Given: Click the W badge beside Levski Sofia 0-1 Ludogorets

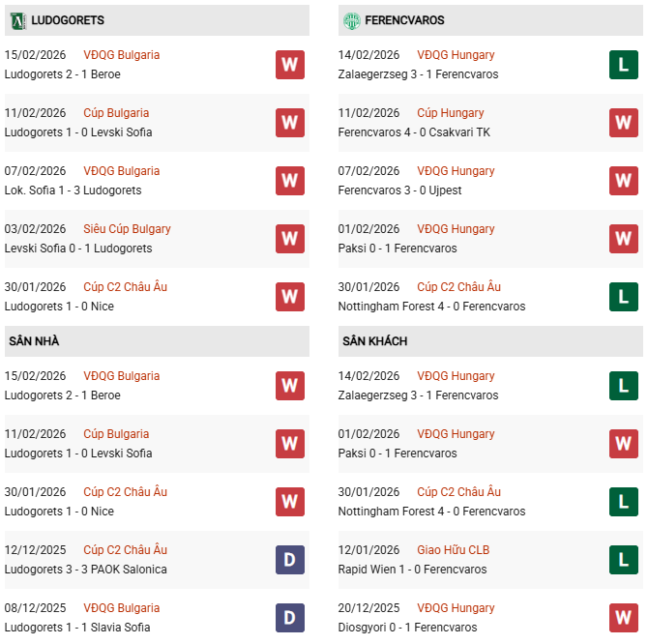Looking at the screenshot, I should click(290, 239).
